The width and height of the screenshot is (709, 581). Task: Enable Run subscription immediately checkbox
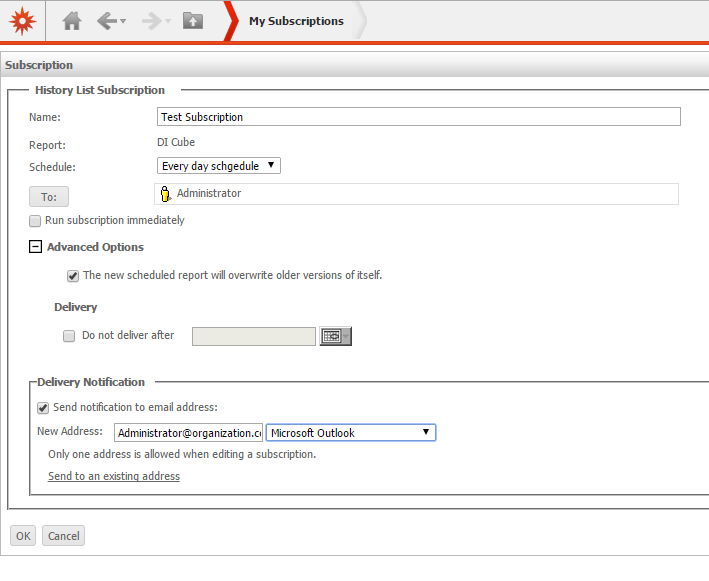(x=35, y=221)
